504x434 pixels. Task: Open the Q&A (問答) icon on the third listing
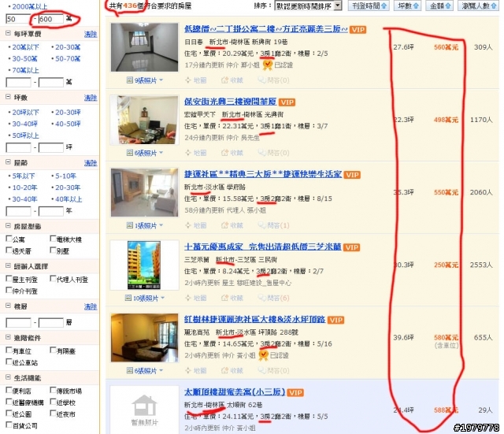262,225
